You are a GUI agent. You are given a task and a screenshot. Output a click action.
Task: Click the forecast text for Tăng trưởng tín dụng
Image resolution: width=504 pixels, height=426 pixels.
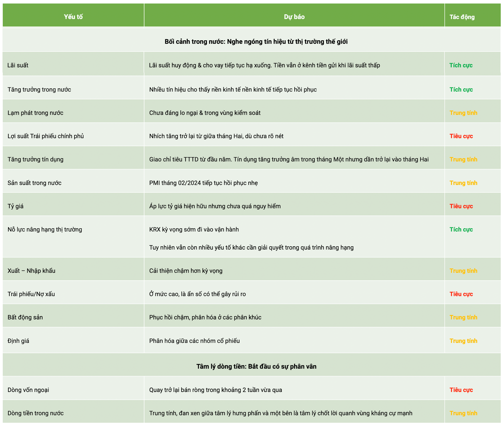289,159
